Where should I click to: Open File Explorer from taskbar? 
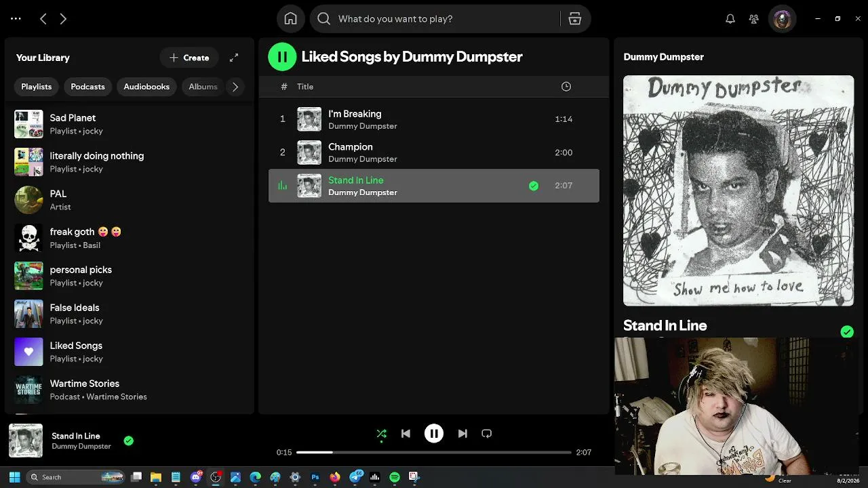(156, 477)
